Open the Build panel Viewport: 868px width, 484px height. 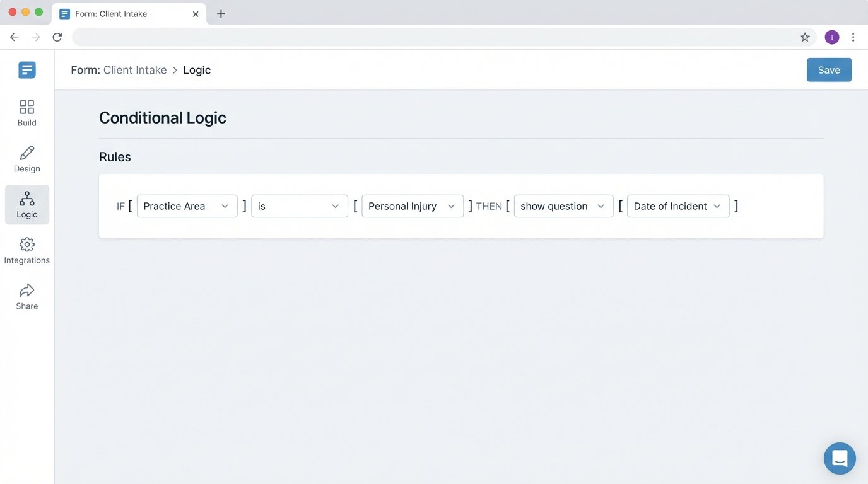[26, 113]
